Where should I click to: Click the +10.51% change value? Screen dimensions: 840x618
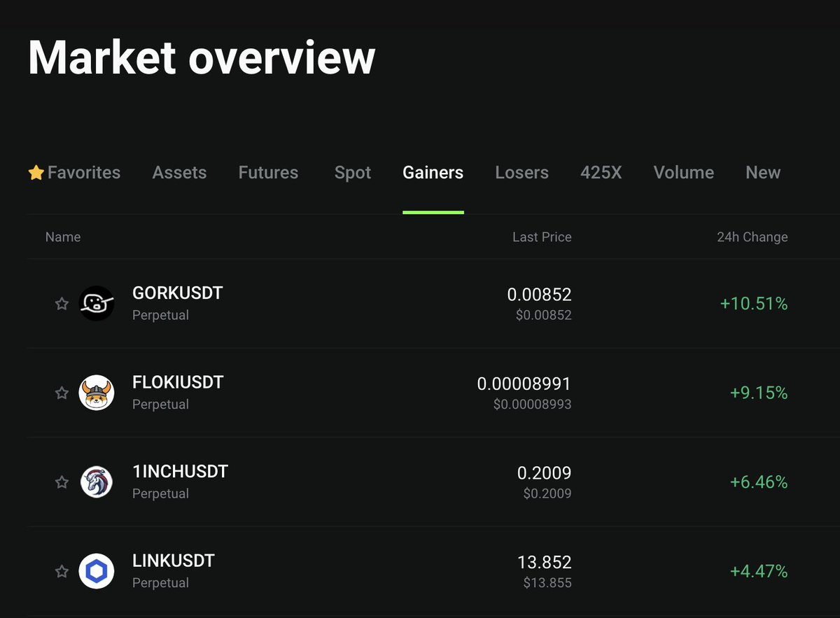(x=754, y=304)
